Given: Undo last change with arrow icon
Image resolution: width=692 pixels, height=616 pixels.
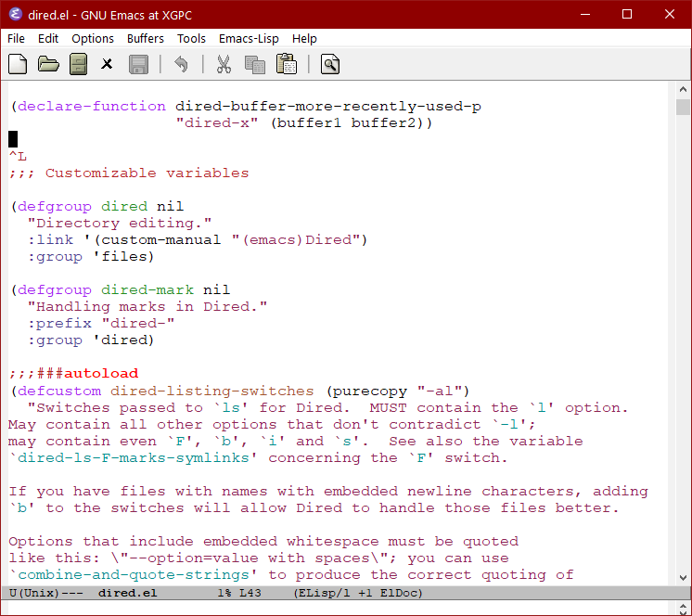Looking at the screenshot, I should 181,64.
